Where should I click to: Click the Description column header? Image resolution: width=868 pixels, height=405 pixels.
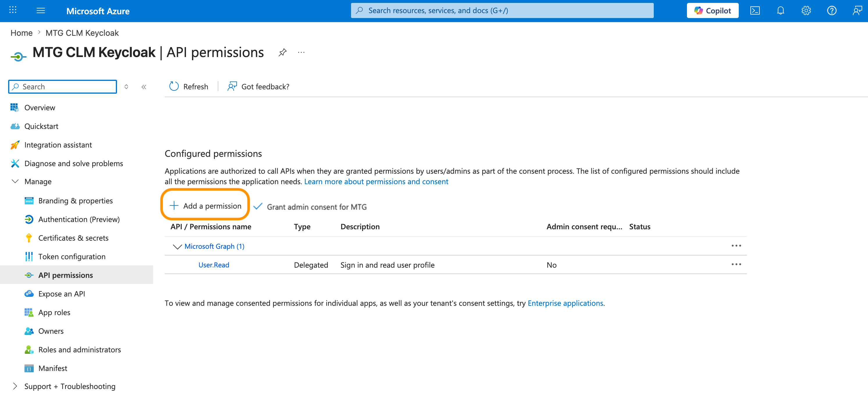(360, 227)
